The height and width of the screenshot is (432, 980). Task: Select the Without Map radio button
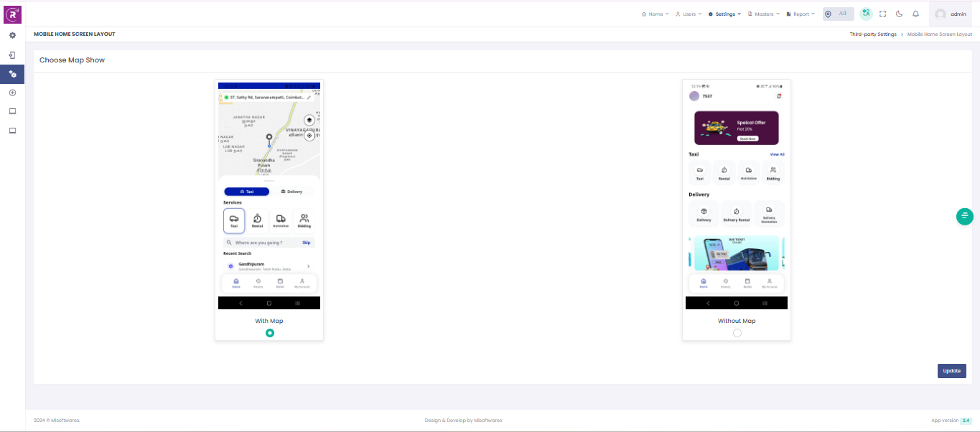pyautogui.click(x=737, y=333)
